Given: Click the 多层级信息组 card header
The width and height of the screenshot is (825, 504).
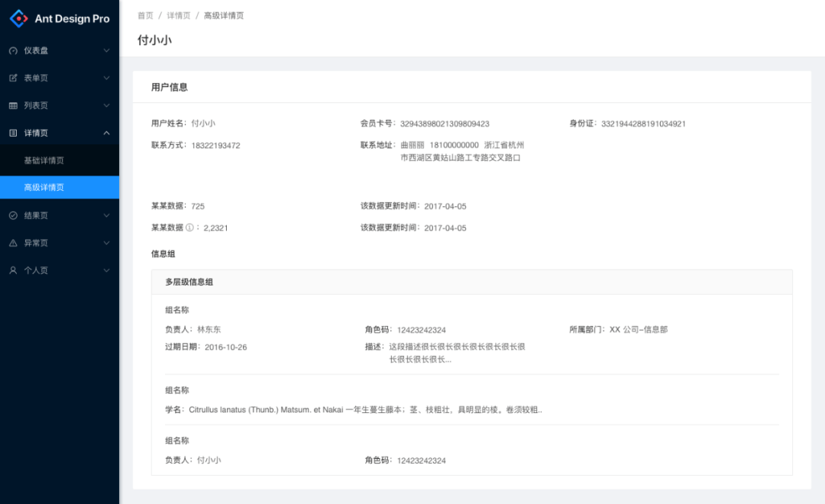Looking at the screenshot, I should [472, 282].
